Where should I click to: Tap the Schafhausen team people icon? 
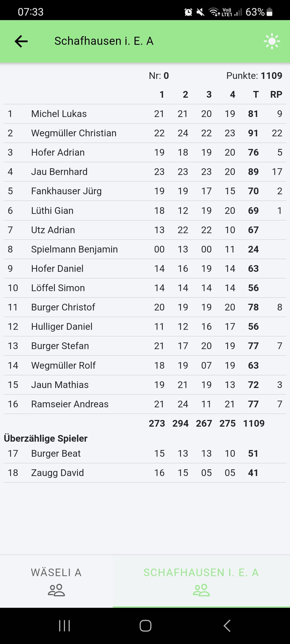pyautogui.click(x=201, y=590)
